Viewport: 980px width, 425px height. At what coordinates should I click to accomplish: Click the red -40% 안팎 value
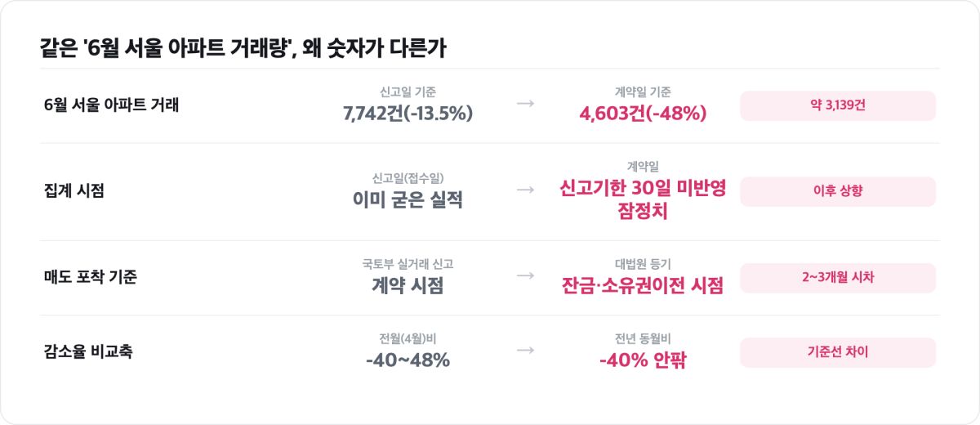pyautogui.click(x=643, y=360)
